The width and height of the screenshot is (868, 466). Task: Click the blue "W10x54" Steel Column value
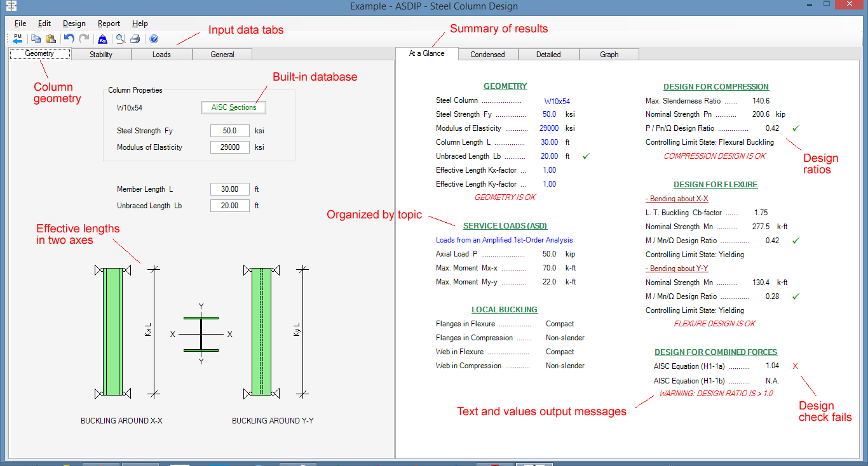point(557,101)
